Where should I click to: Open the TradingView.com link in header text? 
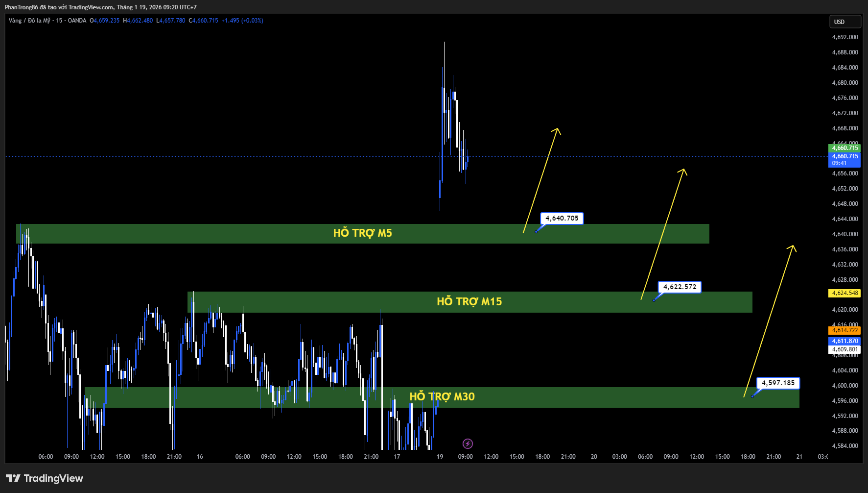(x=91, y=7)
